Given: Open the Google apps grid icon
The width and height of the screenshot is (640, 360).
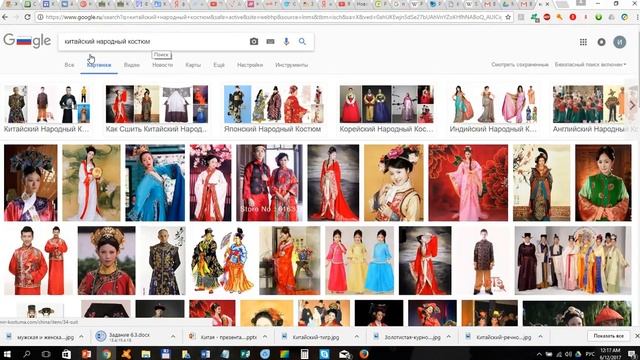Looking at the screenshot, I should [x=583, y=42].
